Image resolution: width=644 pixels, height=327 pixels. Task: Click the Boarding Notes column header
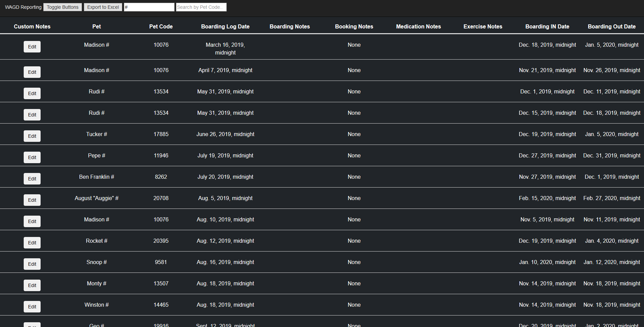pos(290,26)
